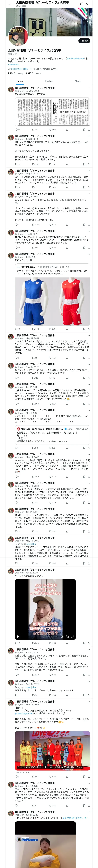
Task: Open more options on Sep 25, 2021 post
Action: click(x=89, y=88)
